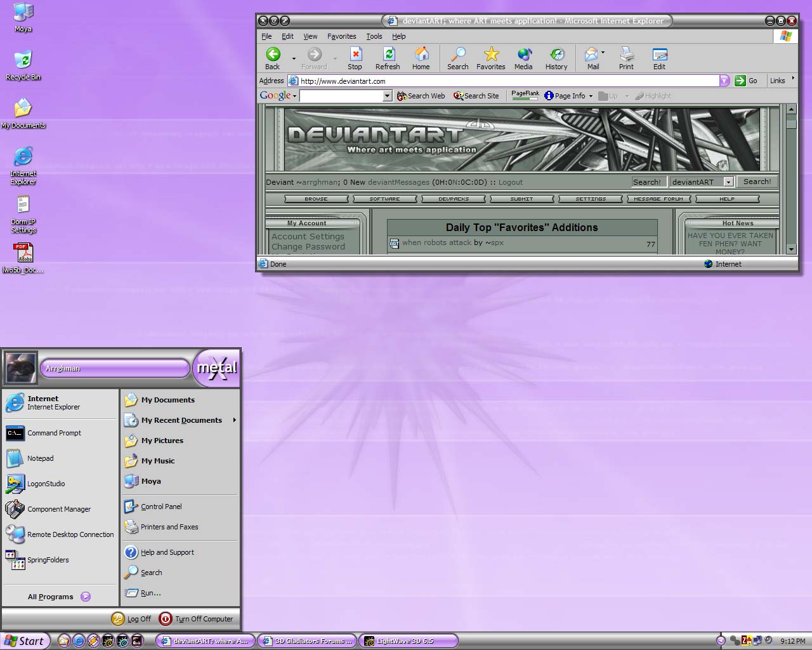Viewport: 812px width, 650px height.
Task: Open the Favorites menu
Action: tap(342, 36)
